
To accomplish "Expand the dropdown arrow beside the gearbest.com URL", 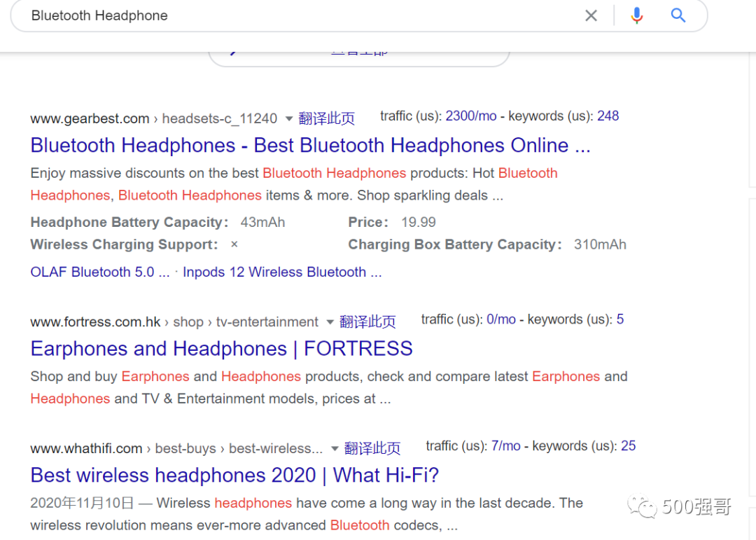I will 289,118.
